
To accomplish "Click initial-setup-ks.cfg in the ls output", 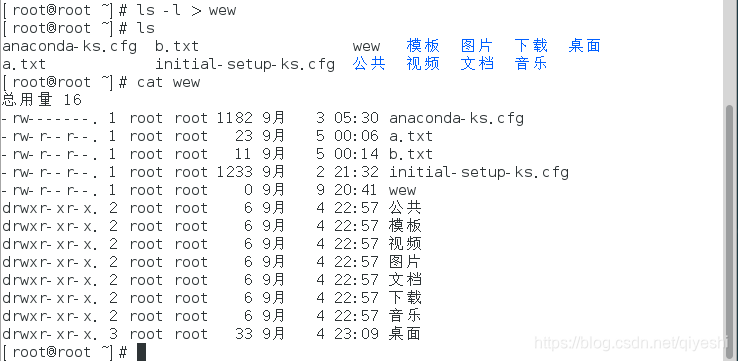I will 245,64.
